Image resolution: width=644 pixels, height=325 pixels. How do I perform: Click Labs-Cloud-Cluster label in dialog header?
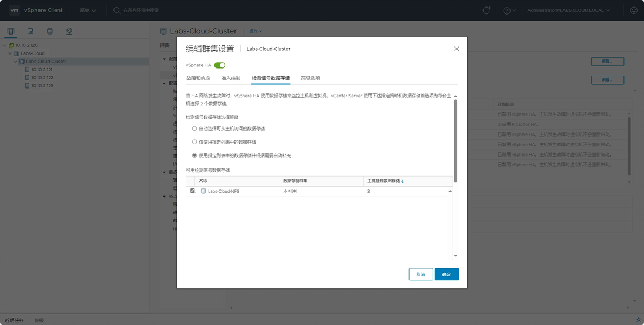click(268, 49)
